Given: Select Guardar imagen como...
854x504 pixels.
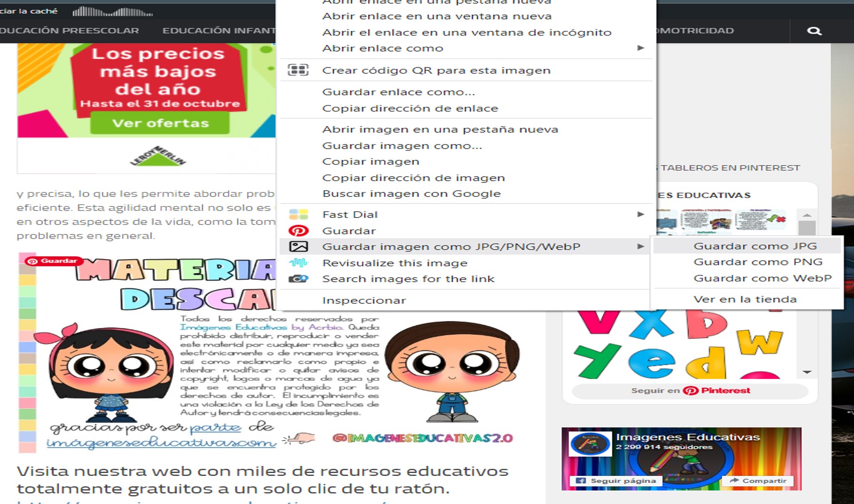Looking at the screenshot, I should click(x=402, y=146).
